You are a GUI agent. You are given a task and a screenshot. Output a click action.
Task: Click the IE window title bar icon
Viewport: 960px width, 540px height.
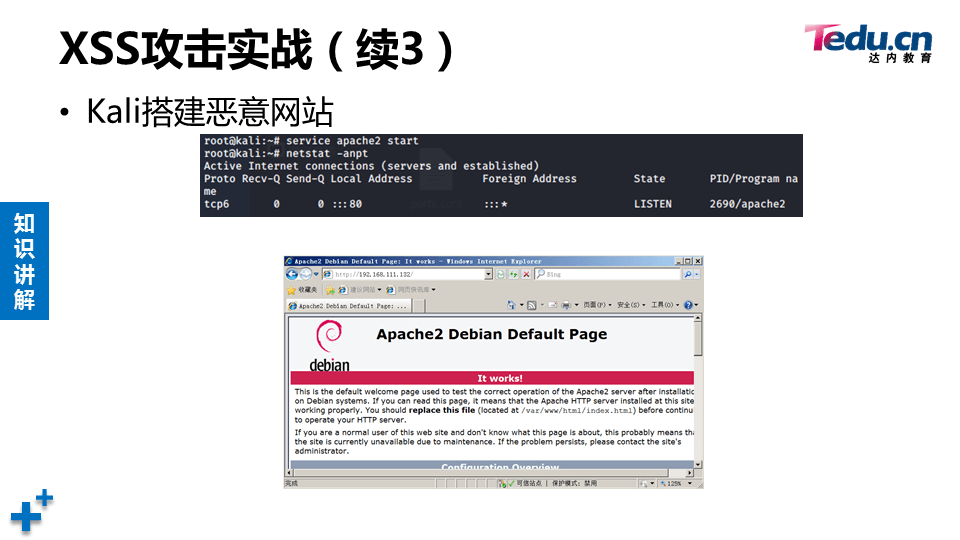(290, 261)
